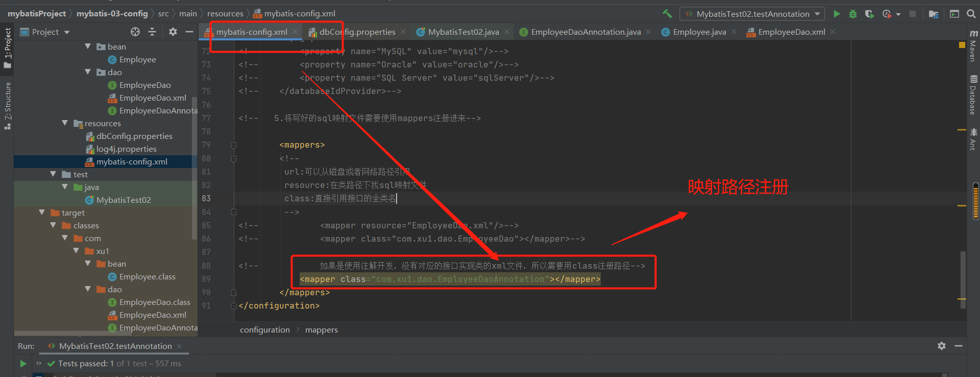Click the yellow inspection indicator in the gutter
This screenshot has height=377, width=980.
tap(962, 45)
